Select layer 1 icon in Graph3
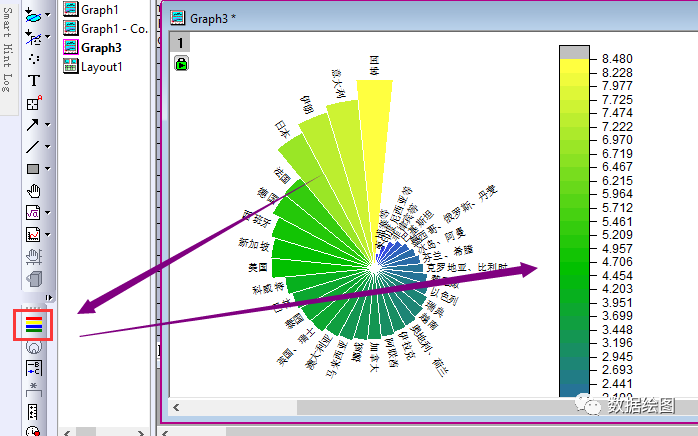This screenshot has width=698, height=436. click(x=180, y=42)
